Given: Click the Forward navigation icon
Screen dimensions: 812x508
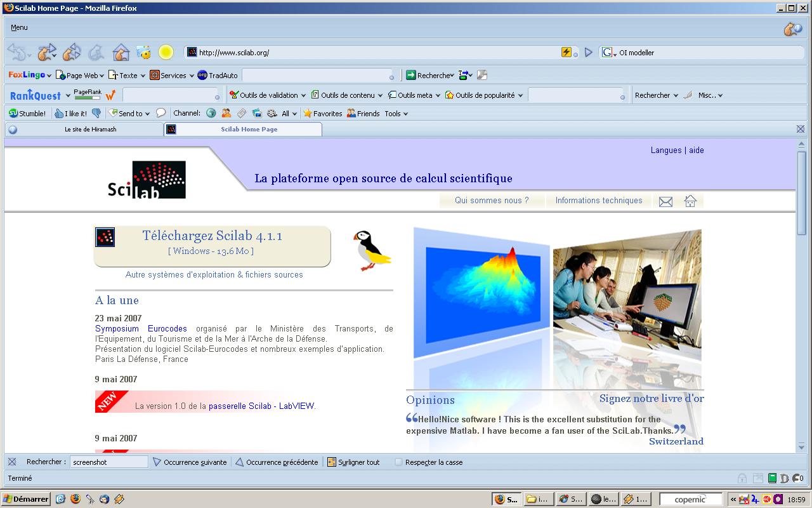Looking at the screenshot, I should [46, 52].
